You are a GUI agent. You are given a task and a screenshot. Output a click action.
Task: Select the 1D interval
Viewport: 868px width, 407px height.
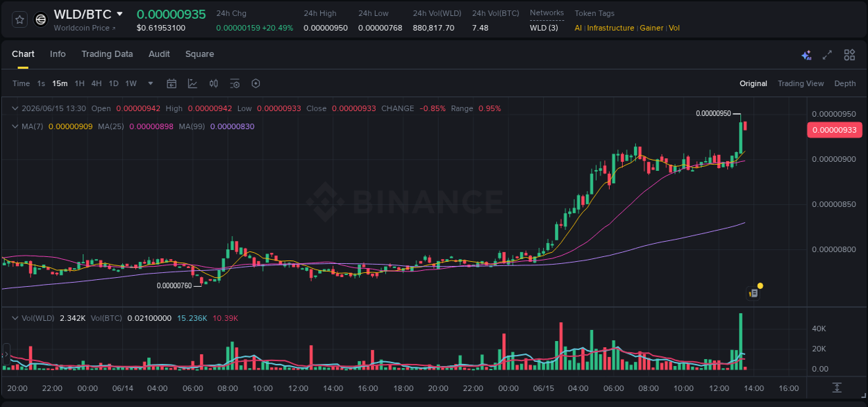(x=113, y=83)
